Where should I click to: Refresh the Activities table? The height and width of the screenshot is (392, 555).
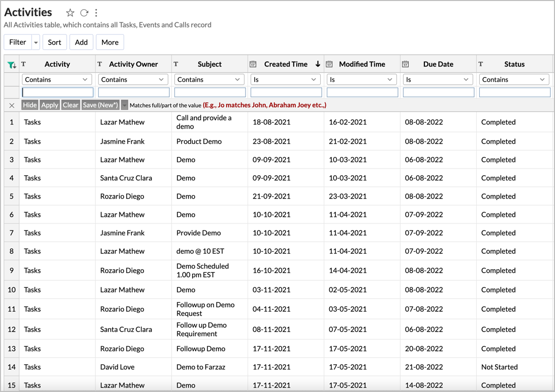point(84,13)
